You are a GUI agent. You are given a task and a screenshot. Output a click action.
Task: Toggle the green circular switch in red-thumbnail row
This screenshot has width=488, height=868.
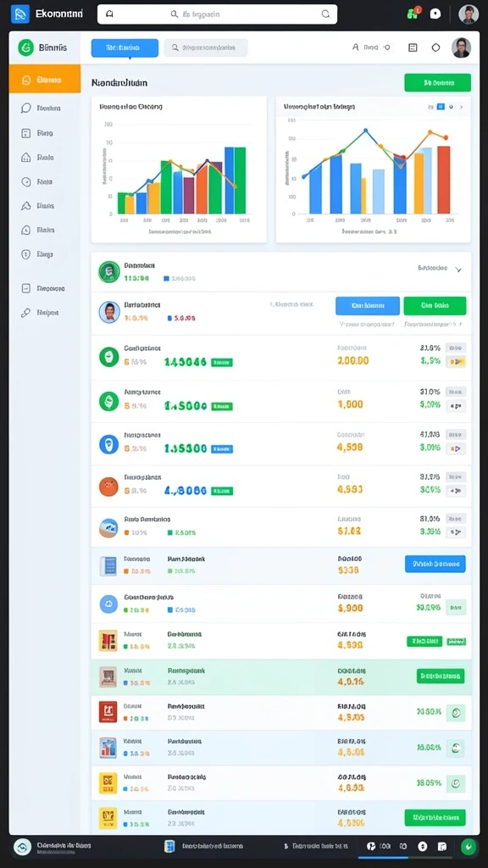456,713
